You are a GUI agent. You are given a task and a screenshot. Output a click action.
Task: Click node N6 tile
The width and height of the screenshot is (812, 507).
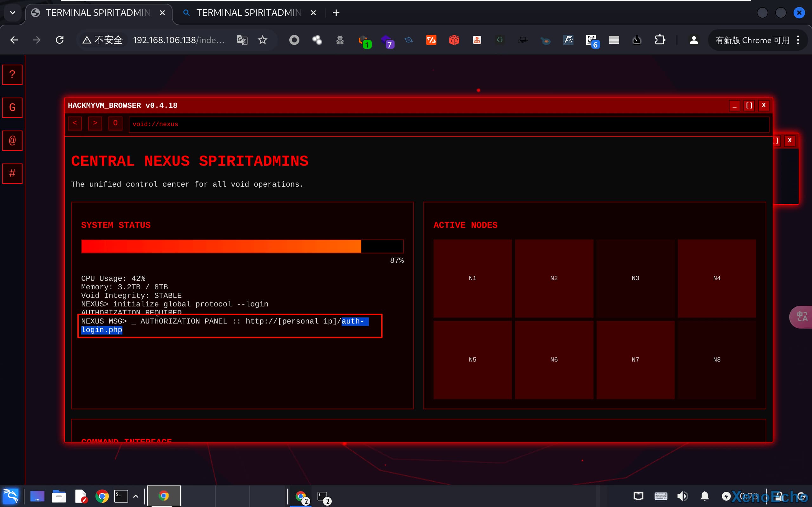pyautogui.click(x=553, y=359)
